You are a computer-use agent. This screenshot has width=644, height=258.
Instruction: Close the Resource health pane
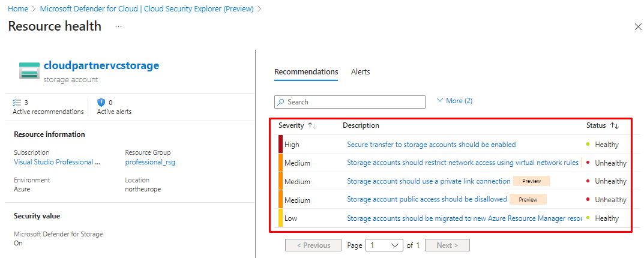(637, 27)
